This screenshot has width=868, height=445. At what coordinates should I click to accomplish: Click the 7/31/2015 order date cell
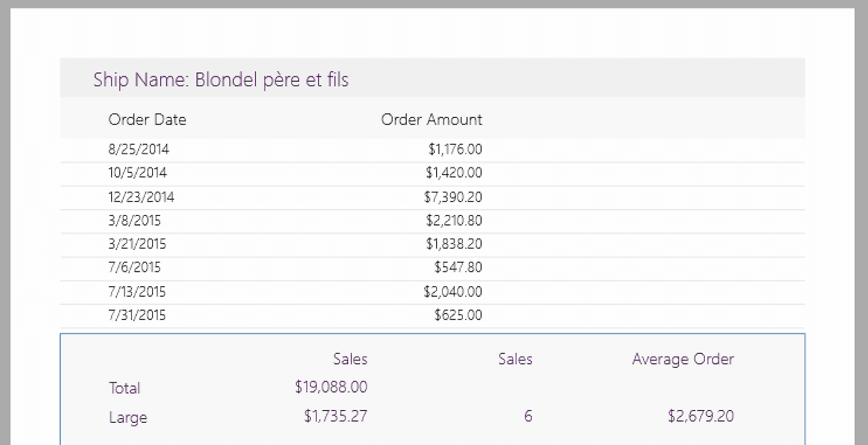(137, 315)
